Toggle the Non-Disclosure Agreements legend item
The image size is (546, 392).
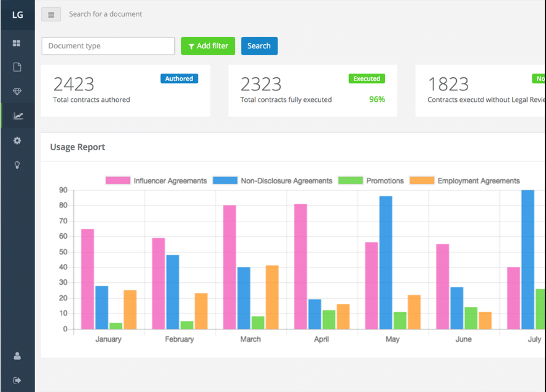[x=286, y=180]
